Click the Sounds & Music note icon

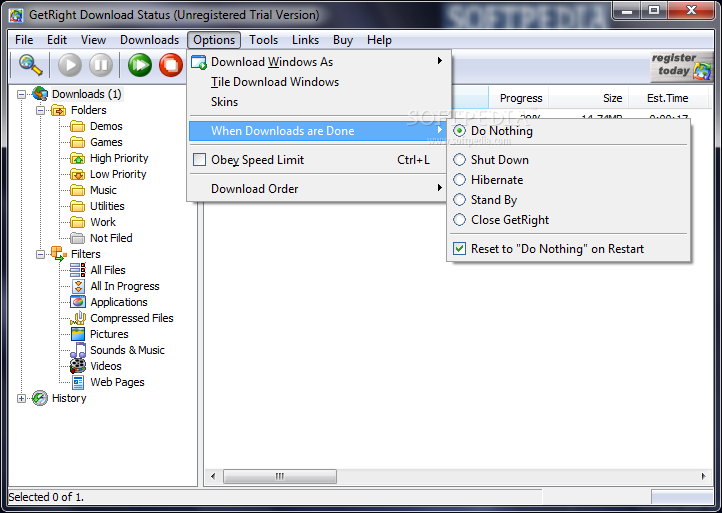(78, 350)
